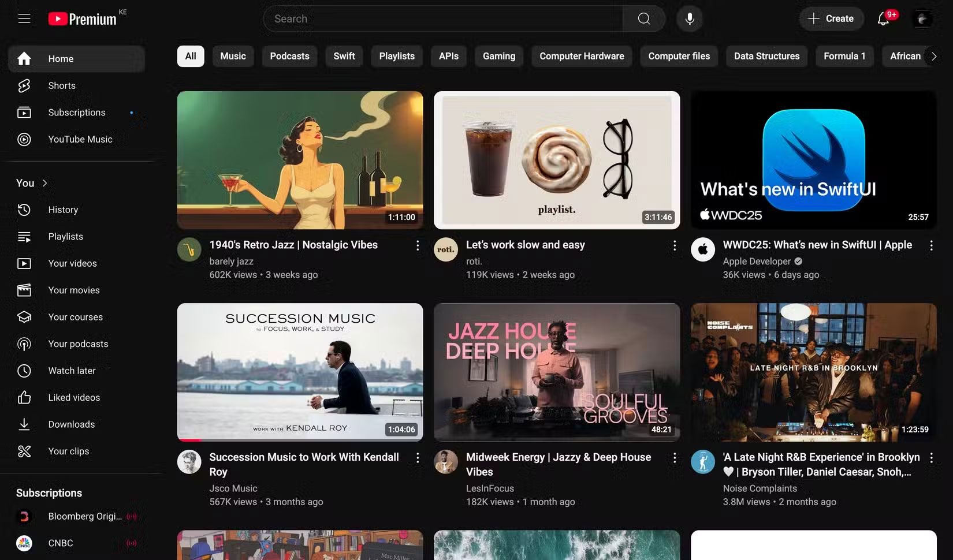This screenshot has width=953, height=560.
Task: Switch to the Podcasts chip
Action: click(289, 56)
